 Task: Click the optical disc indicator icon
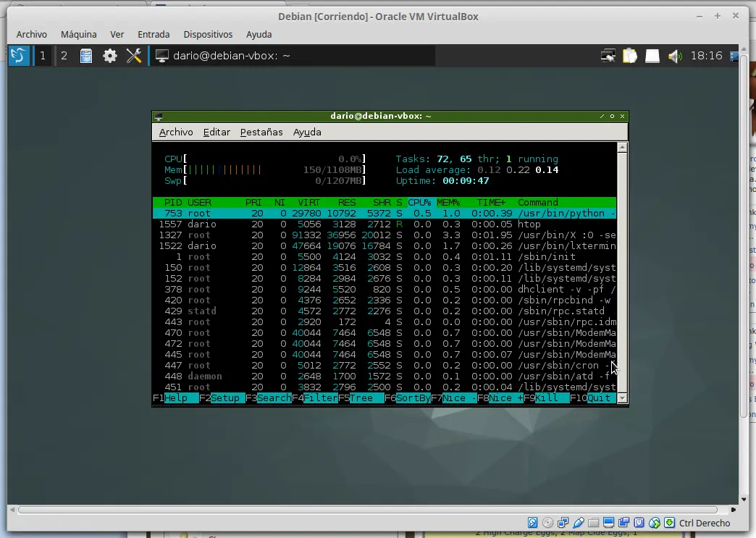547,523
